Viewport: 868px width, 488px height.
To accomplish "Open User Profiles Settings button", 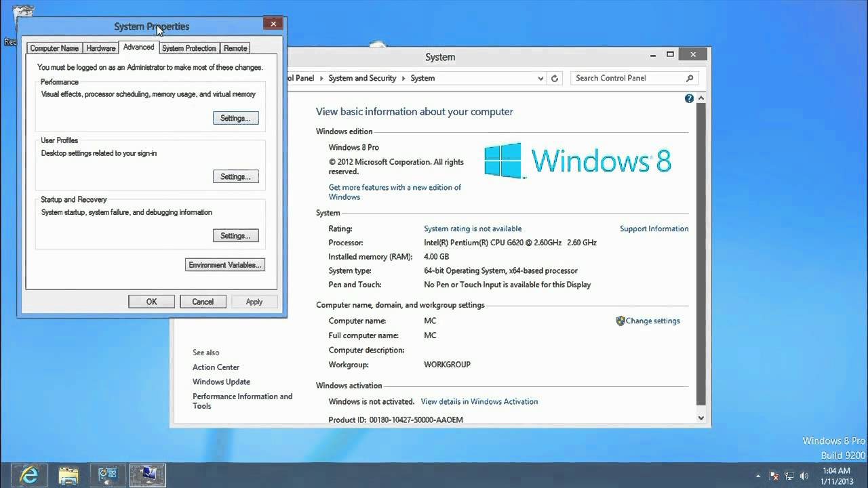I will coord(235,176).
